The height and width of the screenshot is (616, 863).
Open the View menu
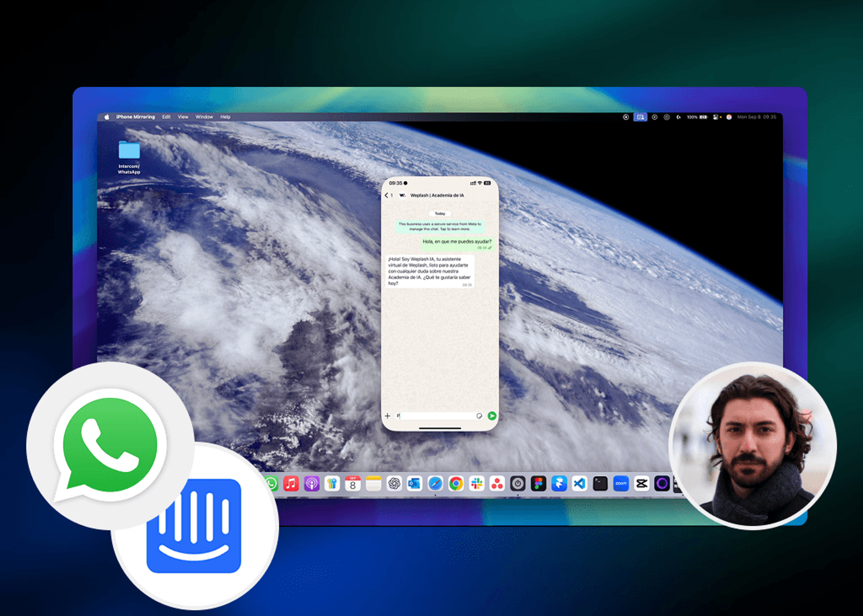[183, 117]
